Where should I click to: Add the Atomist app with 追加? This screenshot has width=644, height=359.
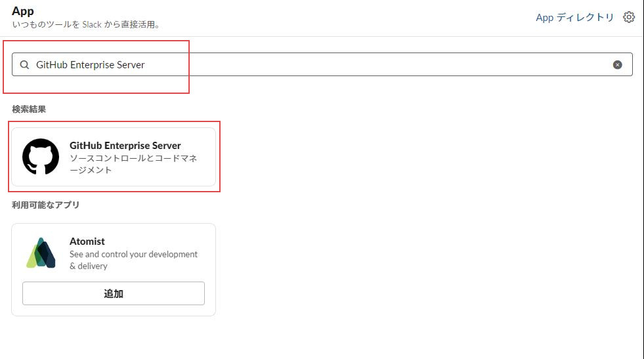(x=114, y=293)
